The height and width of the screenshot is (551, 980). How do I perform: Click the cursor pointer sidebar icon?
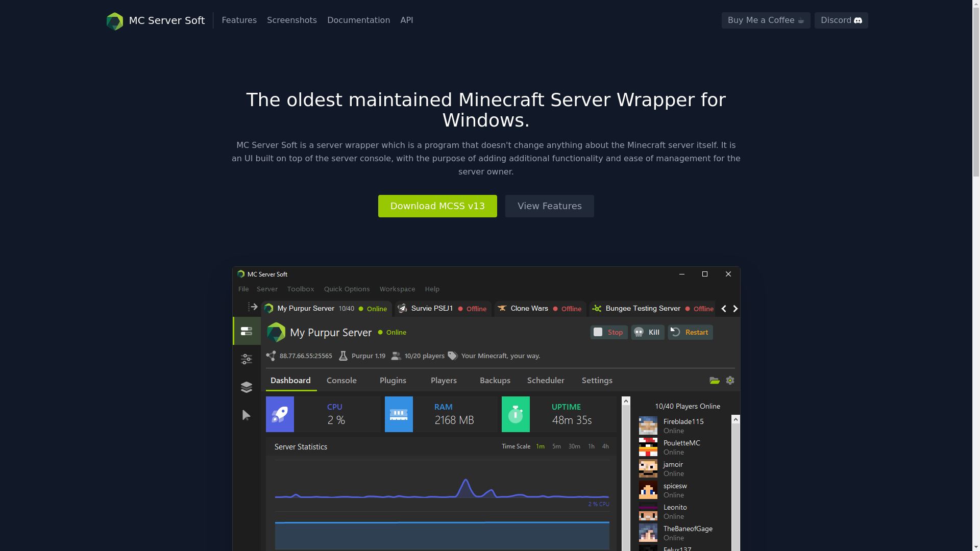(x=247, y=415)
